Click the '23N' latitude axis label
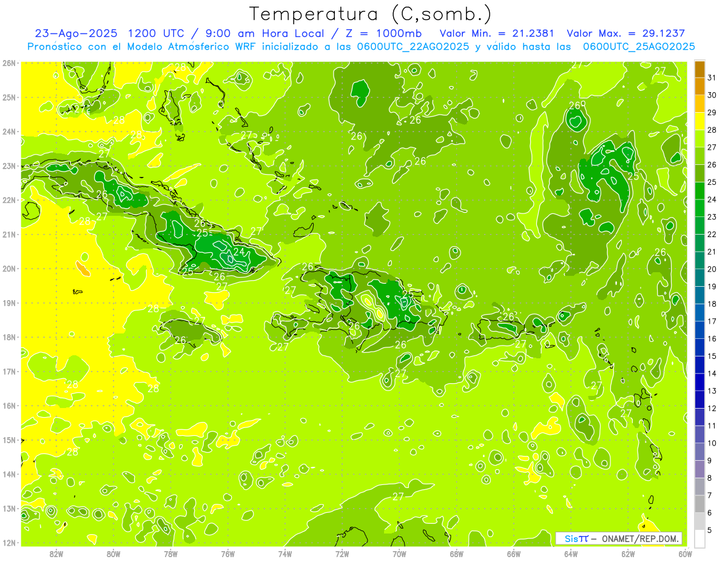The width and height of the screenshot is (728, 562). (8, 166)
